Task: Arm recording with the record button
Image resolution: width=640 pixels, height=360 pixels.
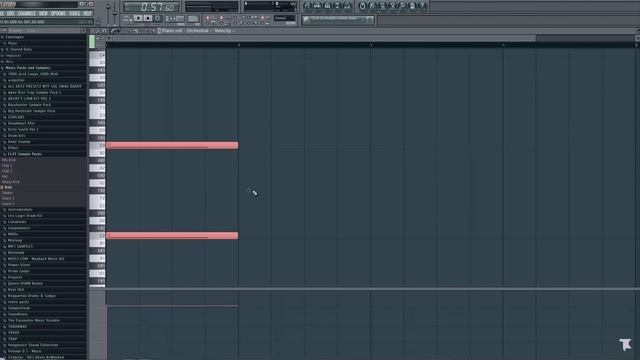Action: (x=158, y=18)
